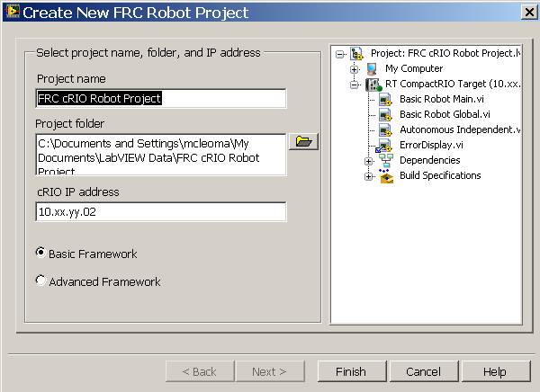The image size is (540, 392).
Task: Click the folder browse icon beside Project folder
Action: tap(303, 141)
